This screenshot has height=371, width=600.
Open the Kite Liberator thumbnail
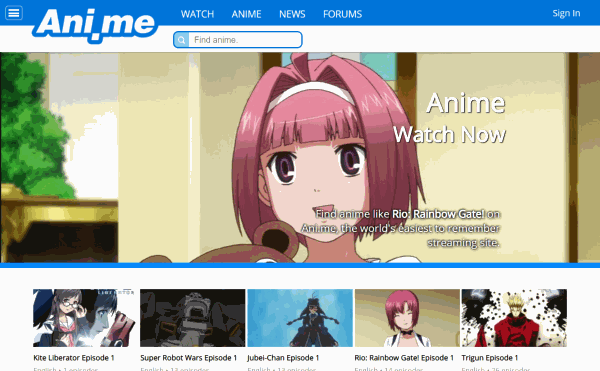(x=84, y=318)
